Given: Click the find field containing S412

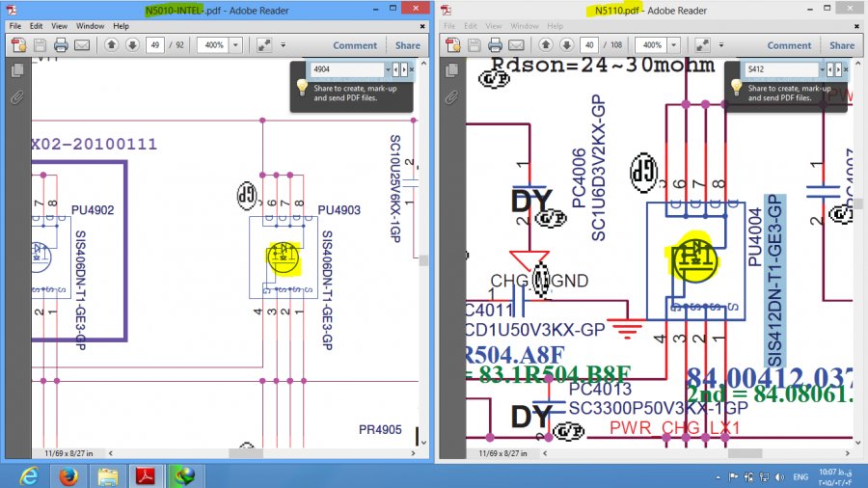Looking at the screenshot, I should [x=781, y=69].
